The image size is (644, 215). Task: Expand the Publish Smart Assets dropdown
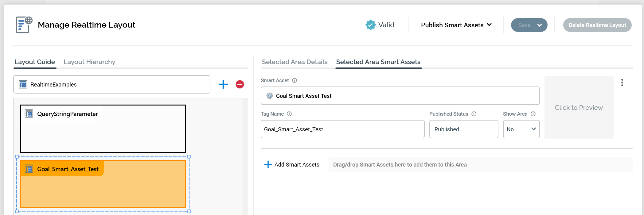pyautogui.click(x=456, y=25)
